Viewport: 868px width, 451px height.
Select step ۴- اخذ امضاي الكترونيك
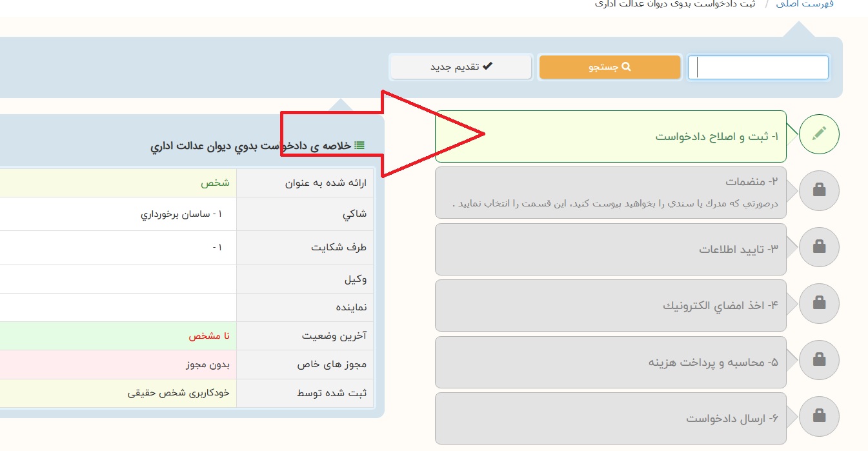611,305
